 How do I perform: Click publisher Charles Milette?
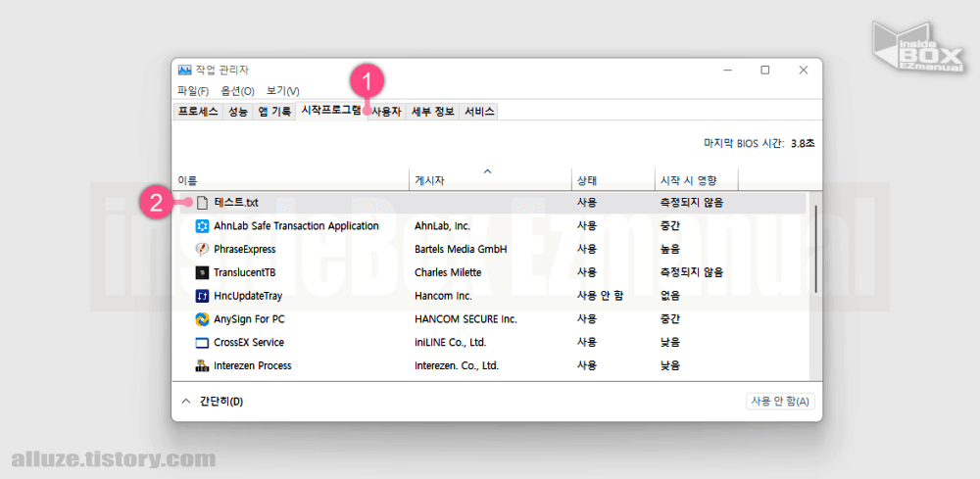pyautogui.click(x=448, y=272)
